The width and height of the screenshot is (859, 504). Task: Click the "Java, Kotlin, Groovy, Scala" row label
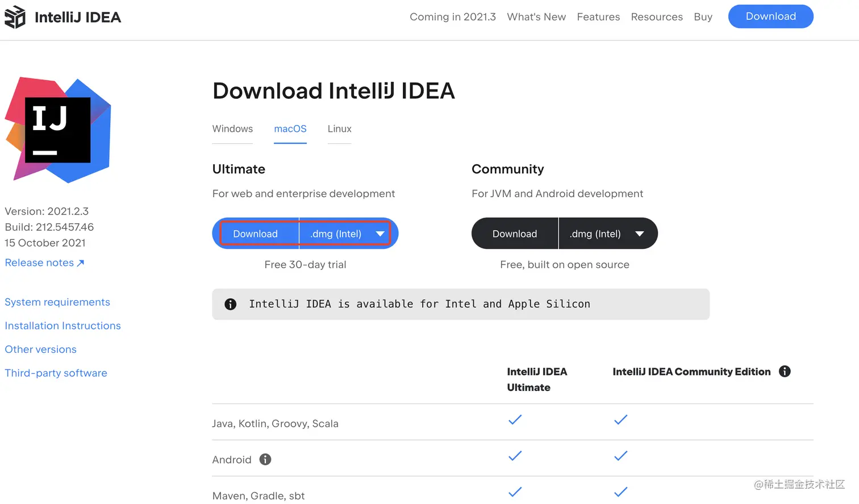click(x=275, y=424)
